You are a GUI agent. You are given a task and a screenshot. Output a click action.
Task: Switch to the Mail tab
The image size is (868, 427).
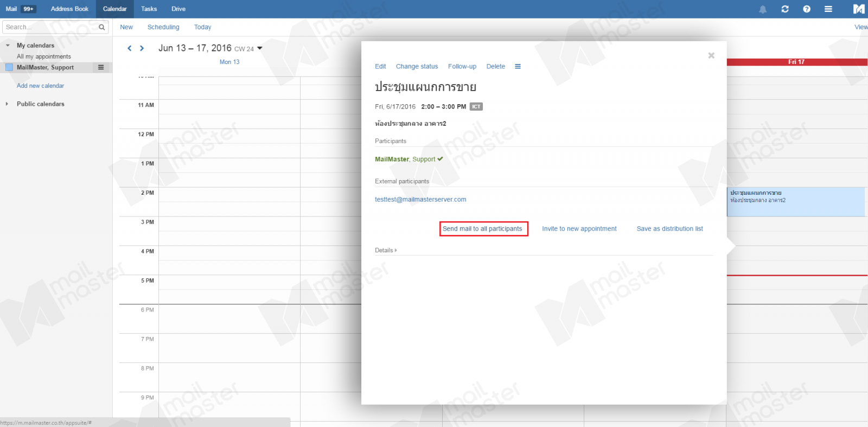(11, 9)
